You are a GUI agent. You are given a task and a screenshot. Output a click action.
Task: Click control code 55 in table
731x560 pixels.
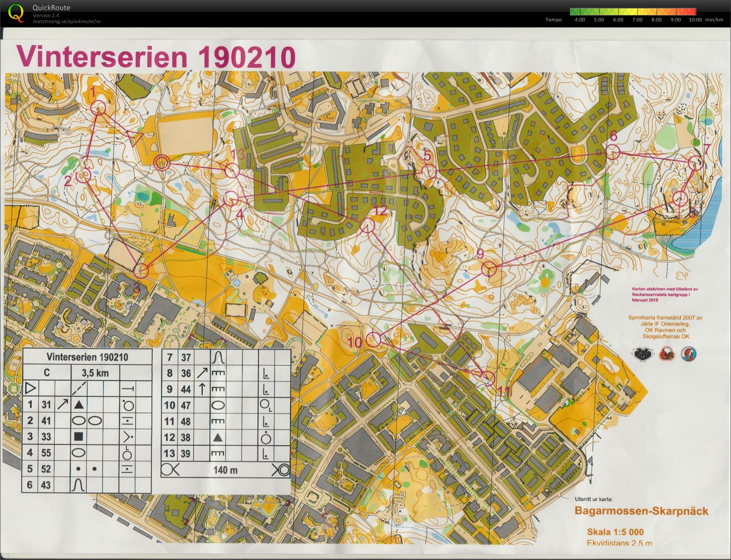[46, 453]
